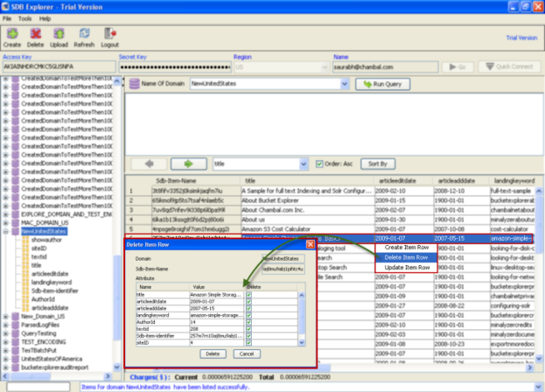The image size is (545, 392).
Task: Close the Delete Item Row dialog
Action: click(x=311, y=245)
